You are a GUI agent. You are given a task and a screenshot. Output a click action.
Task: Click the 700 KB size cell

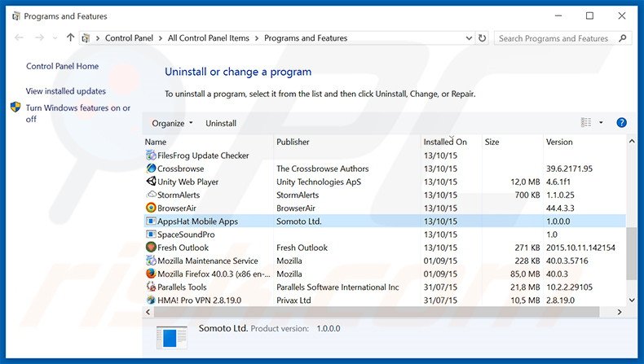click(x=527, y=195)
